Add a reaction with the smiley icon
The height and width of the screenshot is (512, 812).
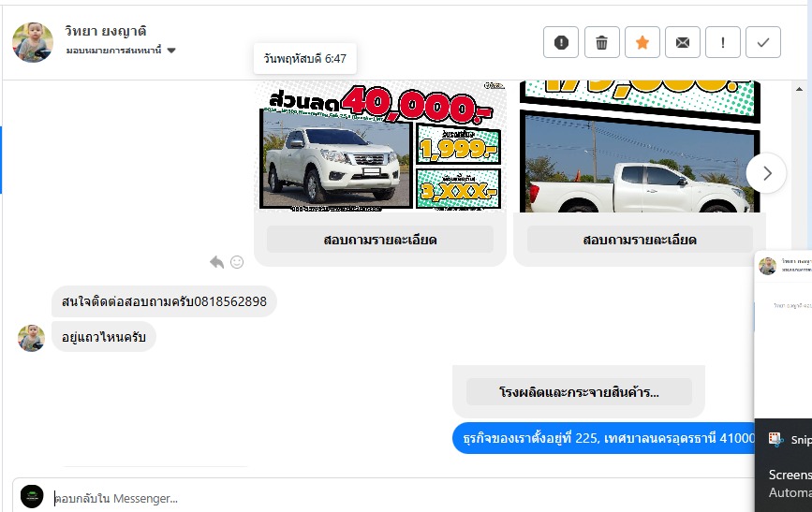click(x=237, y=262)
